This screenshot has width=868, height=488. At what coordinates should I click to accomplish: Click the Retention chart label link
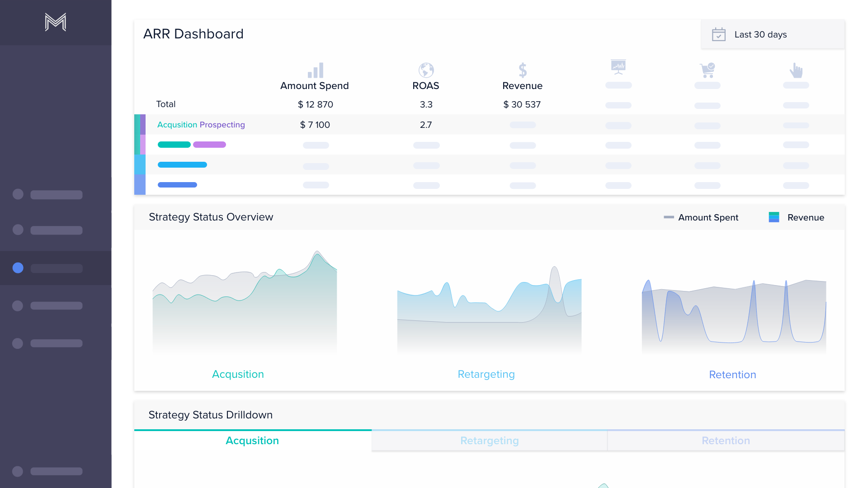coord(732,375)
